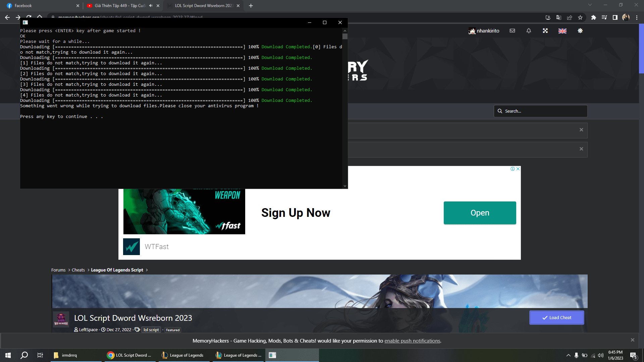Image resolution: width=644 pixels, height=362 pixels.
Task: Open the Chrome profile avatar
Action: pos(626,17)
